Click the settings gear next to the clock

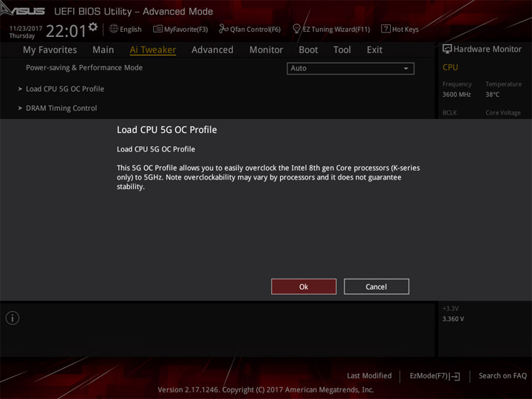[x=92, y=27]
